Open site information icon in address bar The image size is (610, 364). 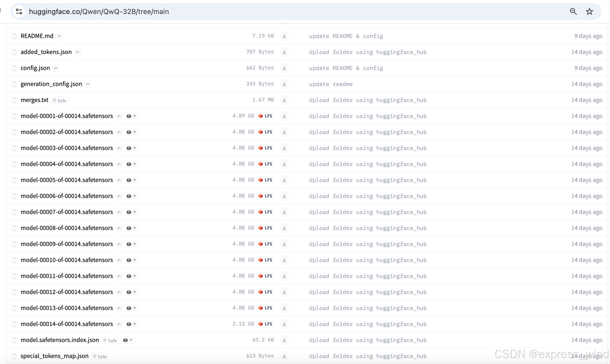tap(19, 11)
